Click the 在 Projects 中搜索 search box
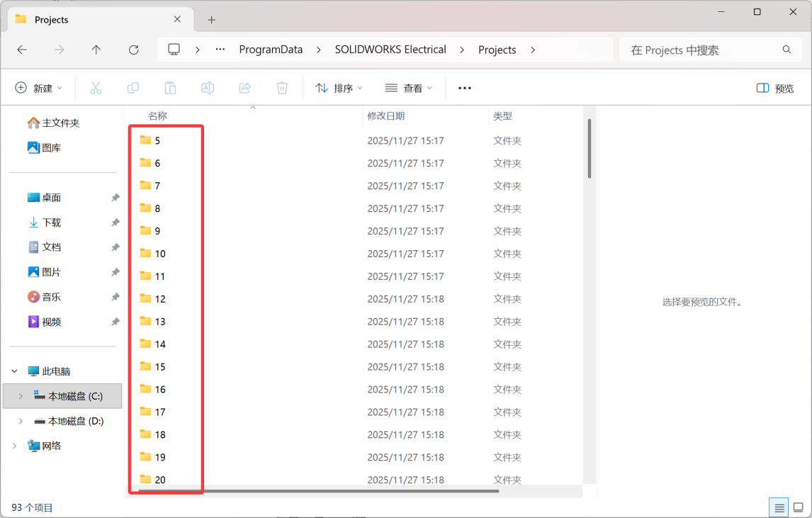Image resolution: width=812 pixels, height=518 pixels. tap(701, 50)
